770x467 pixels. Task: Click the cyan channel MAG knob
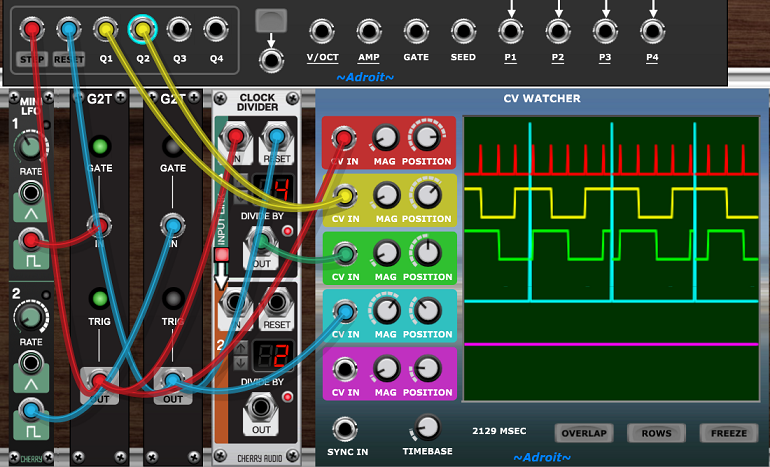click(386, 311)
